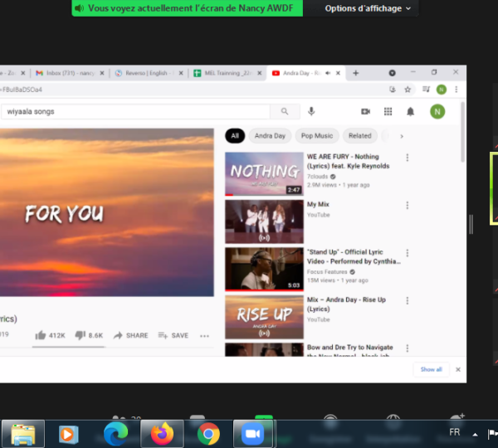This screenshot has height=448, width=498.
Task: Open the YouTube apps grid icon
Action: pyautogui.click(x=388, y=112)
